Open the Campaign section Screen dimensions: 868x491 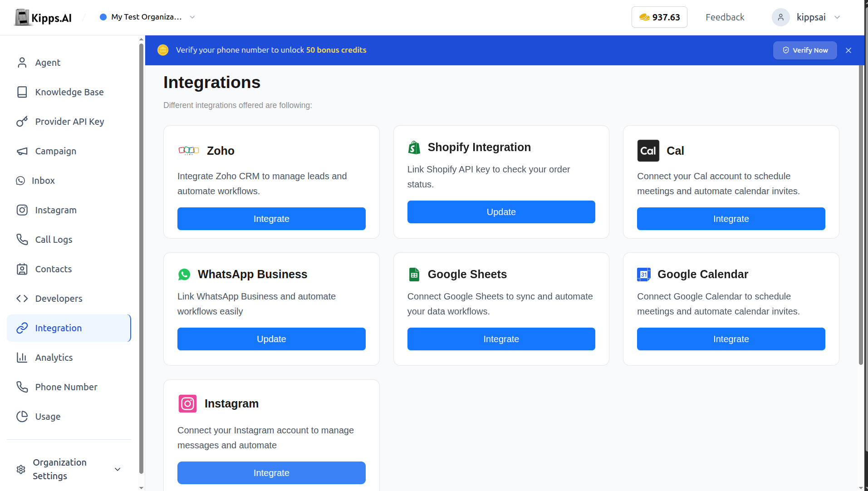click(x=69, y=151)
